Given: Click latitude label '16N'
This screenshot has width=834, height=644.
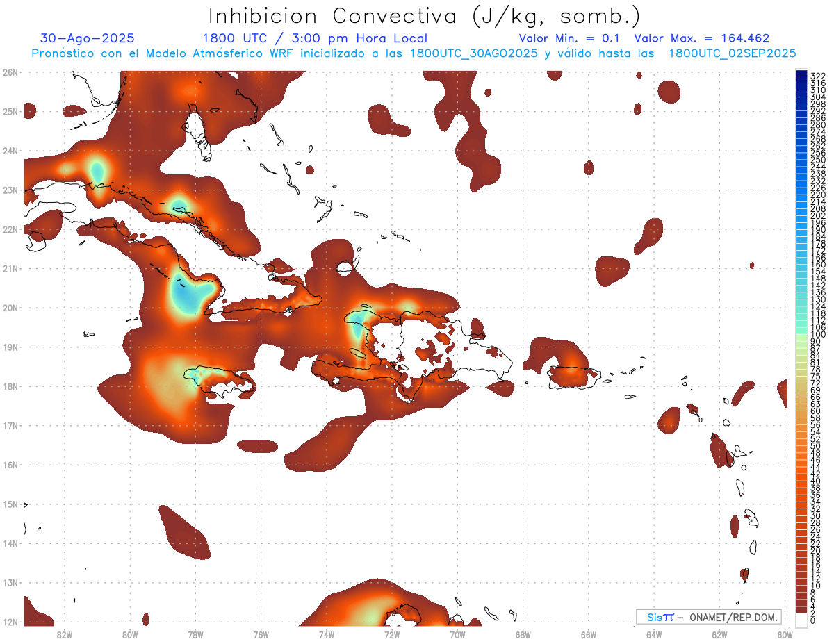Looking at the screenshot, I should [x=10, y=465].
